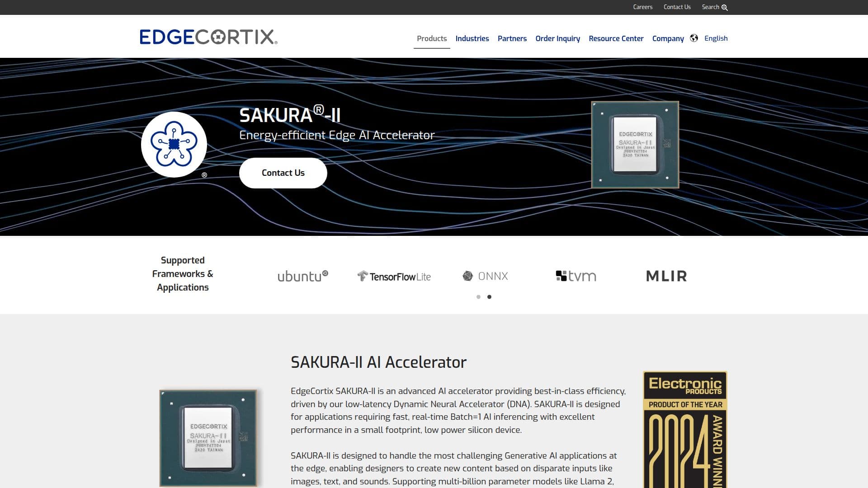Open the English language selector
The image size is (868, 488).
716,38
